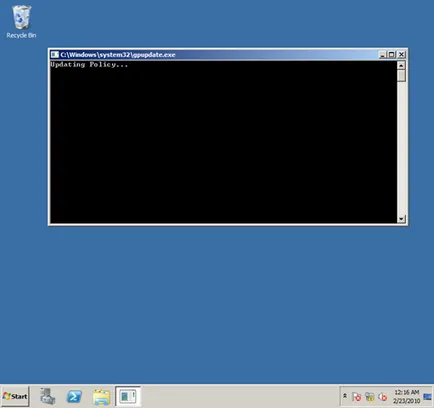Click the console vertical scrollbar thumb

[x=401, y=75]
